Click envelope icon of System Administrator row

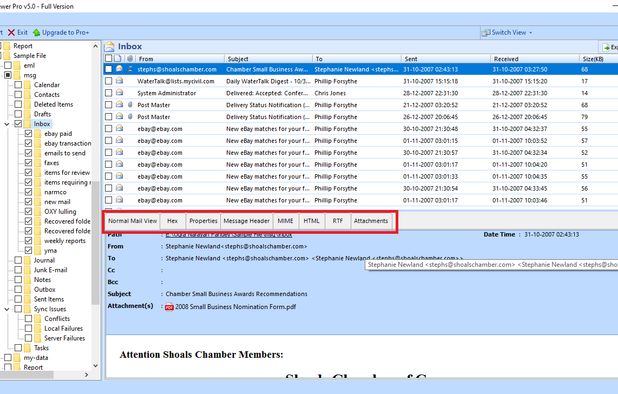[x=119, y=93]
